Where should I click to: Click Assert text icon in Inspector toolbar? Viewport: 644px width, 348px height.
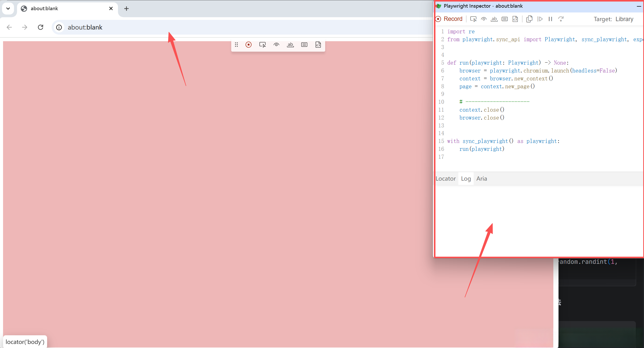[494, 19]
